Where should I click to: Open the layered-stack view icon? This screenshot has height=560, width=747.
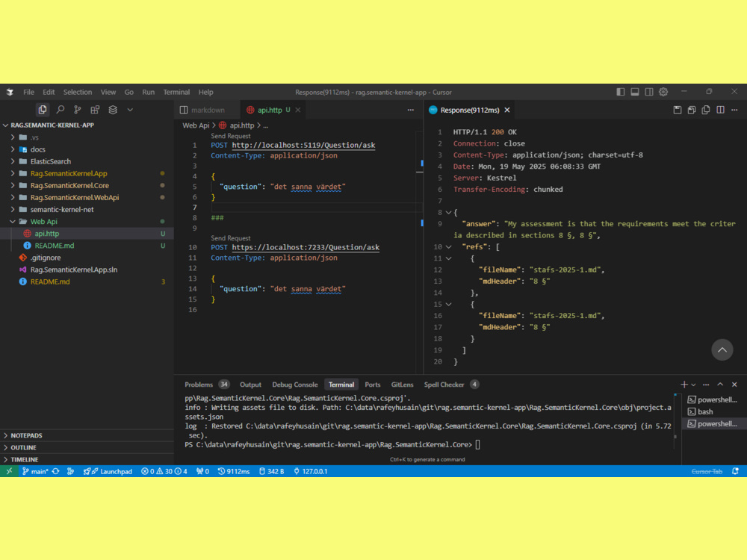pyautogui.click(x=113, y=110)
